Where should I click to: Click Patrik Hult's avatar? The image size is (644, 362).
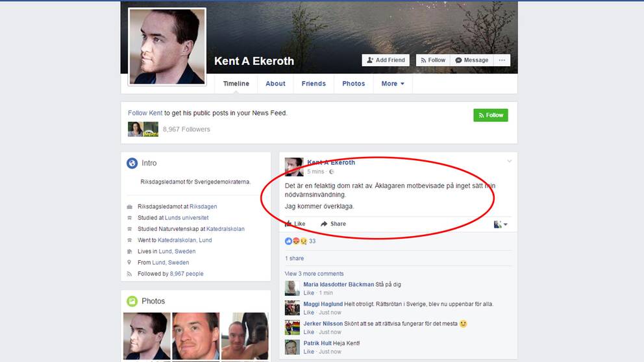point(292,347)
